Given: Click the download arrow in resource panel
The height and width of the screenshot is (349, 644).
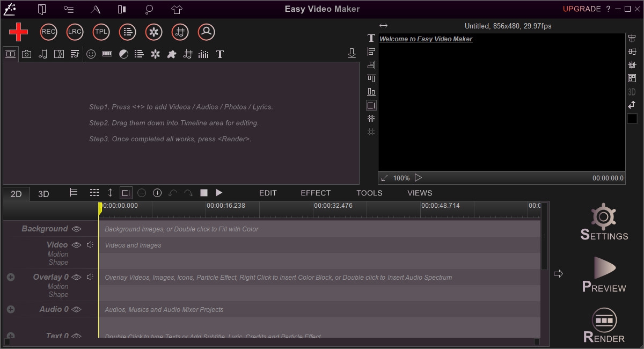Looking at the screenshot, I should [352, 53].
